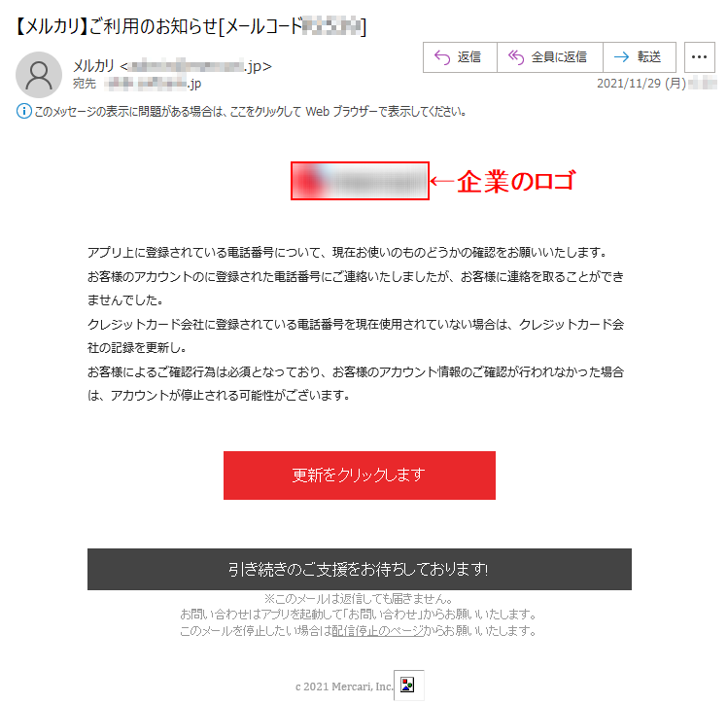Click the 全員に返信 reply-all arrows icon

coord(516,57)
